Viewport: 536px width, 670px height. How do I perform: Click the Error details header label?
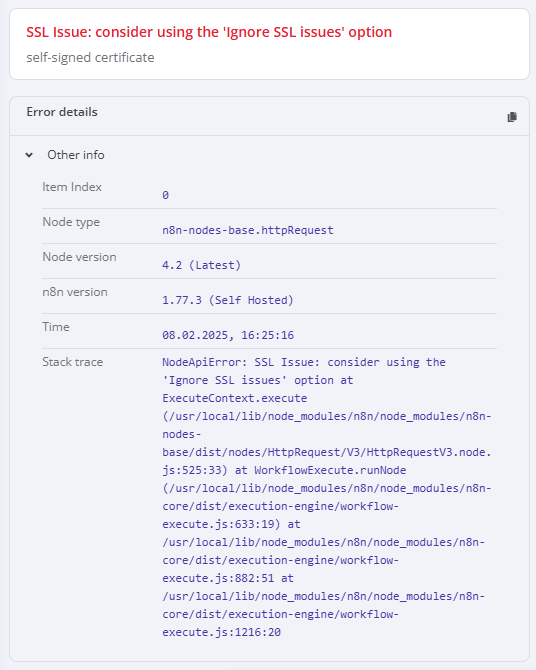click(x=62, y=112)
